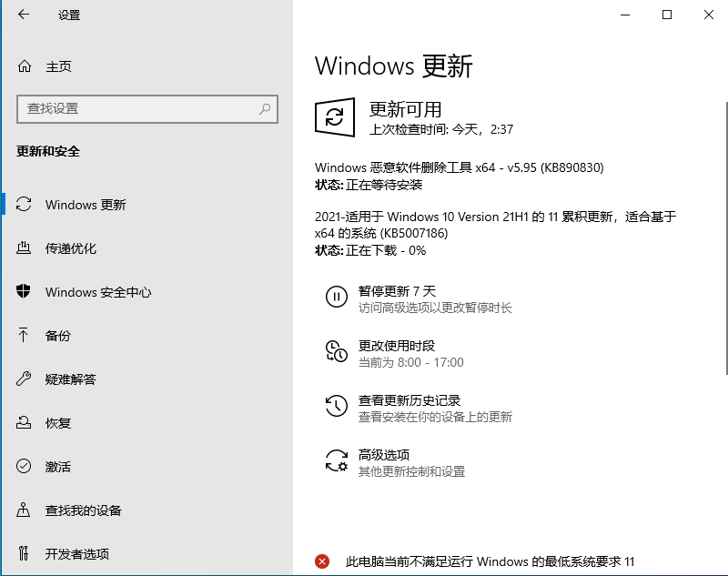The height and width of the screenshot is (576, 728).
Task: Open 激活 using the checkmark icon
Action: (24, 467)
